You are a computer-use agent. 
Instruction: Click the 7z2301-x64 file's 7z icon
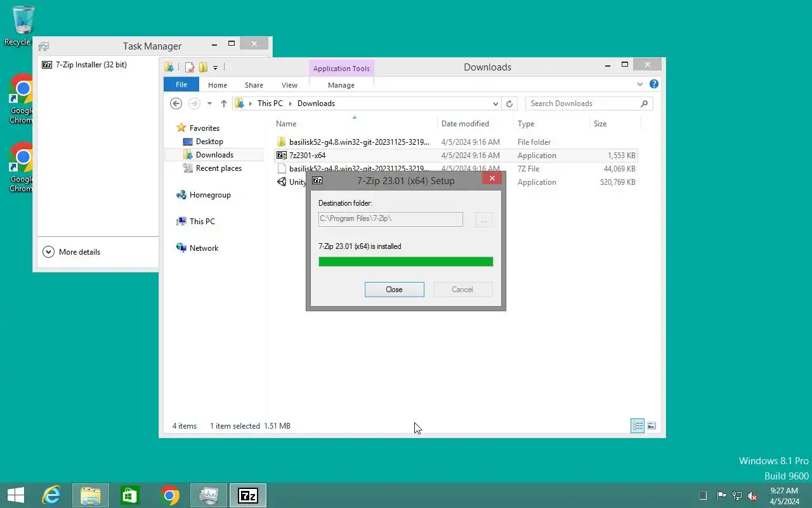tap(282, 155)
